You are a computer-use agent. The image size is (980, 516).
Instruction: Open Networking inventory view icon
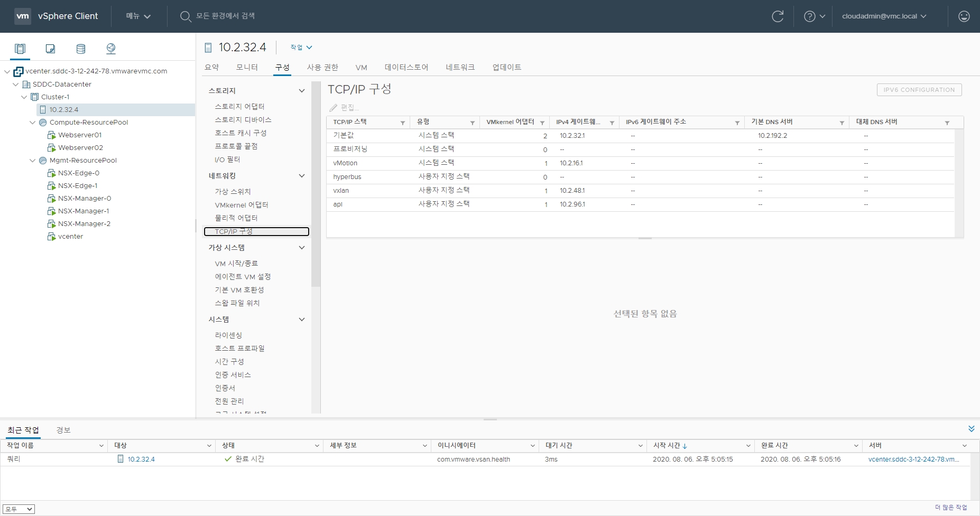pyautogui.click(x=111, y=49)
